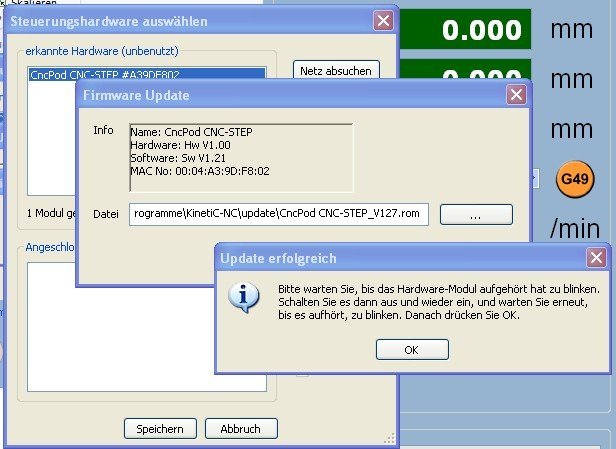
Task: Click the Datei path input field
Action: pyautogui.click(x=279, y=214)
